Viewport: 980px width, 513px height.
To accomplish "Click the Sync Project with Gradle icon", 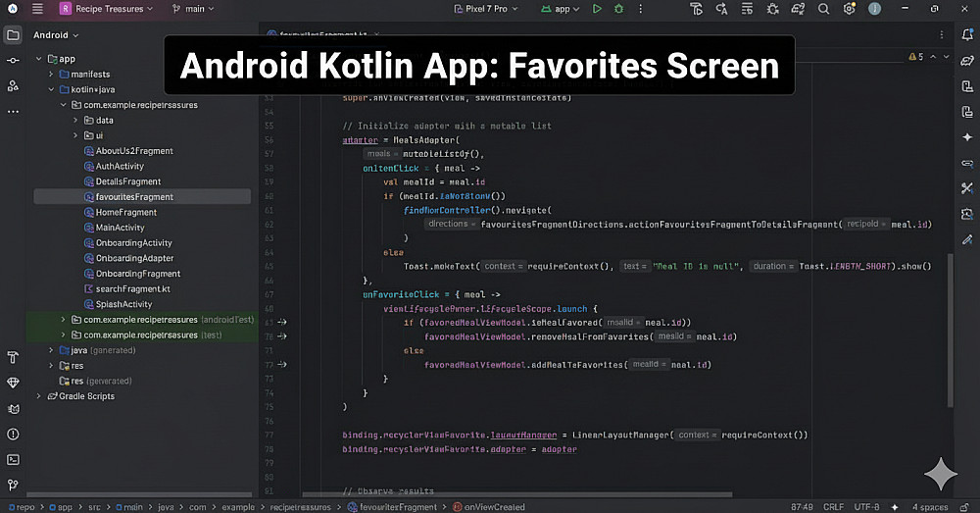I will (x=798, y=9).
